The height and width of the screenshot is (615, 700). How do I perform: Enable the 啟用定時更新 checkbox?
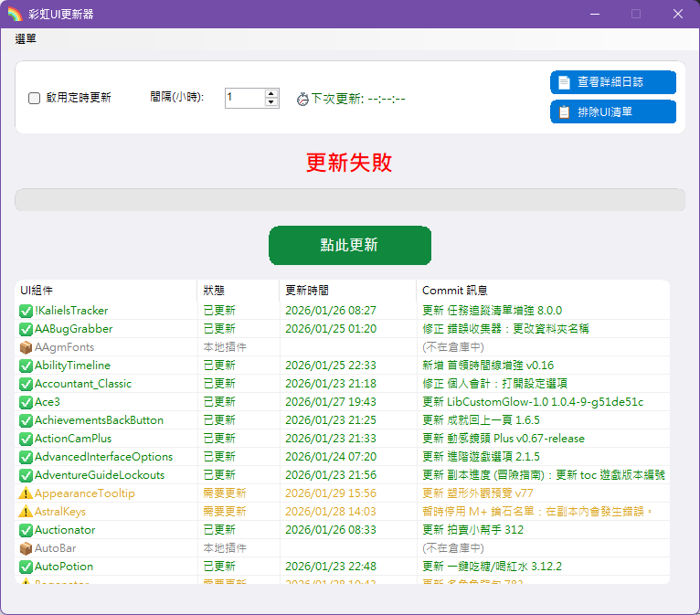35,98
